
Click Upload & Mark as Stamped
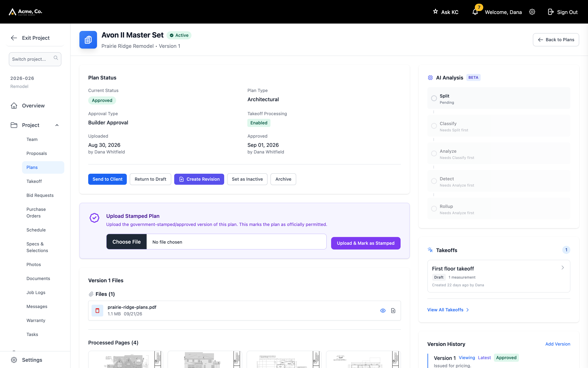pos(366,243)
